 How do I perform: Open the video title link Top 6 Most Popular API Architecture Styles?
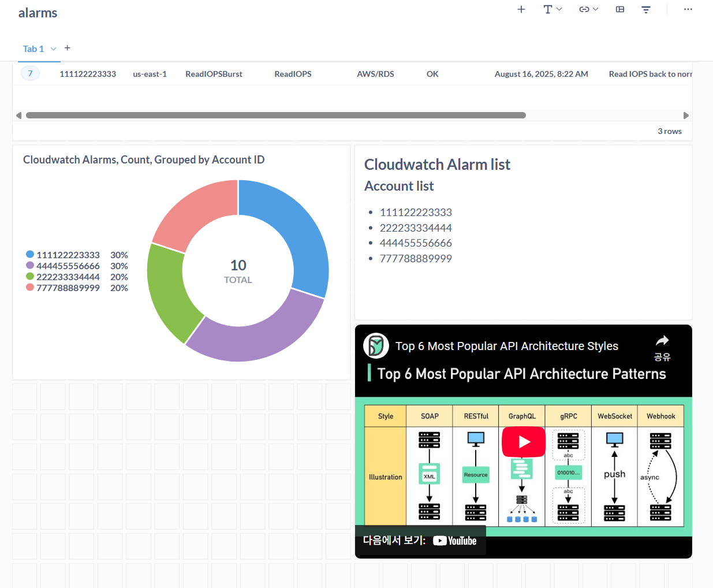point(507,346)
